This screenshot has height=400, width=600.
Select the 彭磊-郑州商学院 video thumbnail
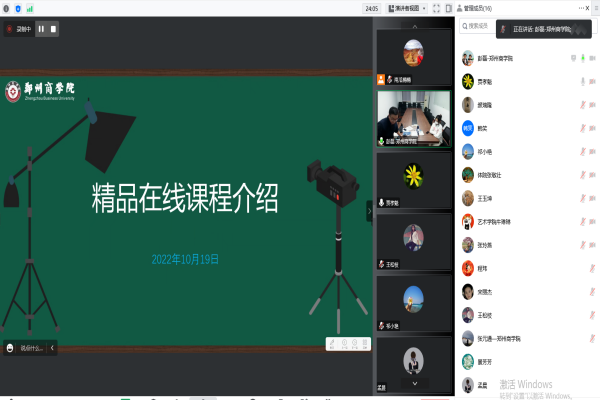point(412,118)
